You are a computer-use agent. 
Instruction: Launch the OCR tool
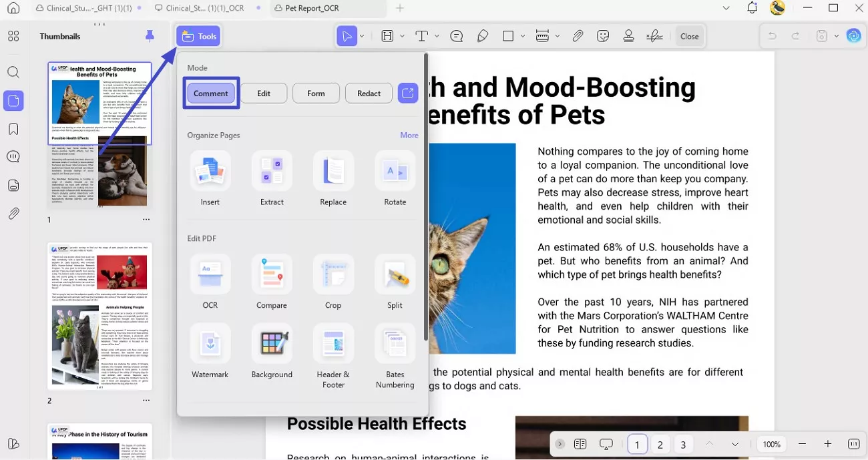[210, 282]
